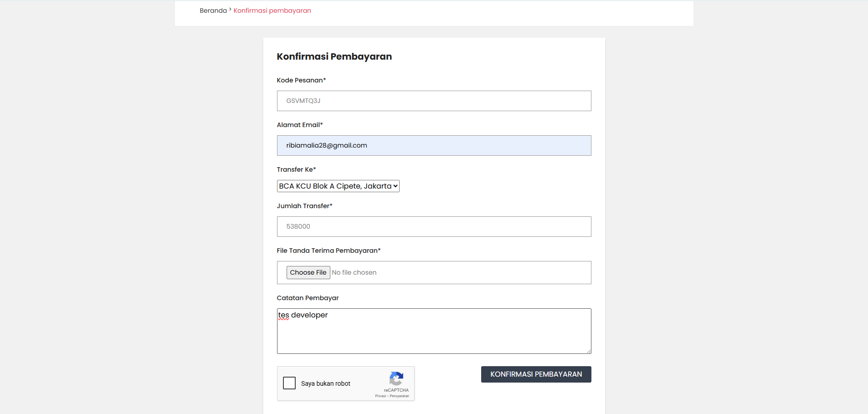868x414 pixels.
Task: Click the Konfirmasi pembayaran breadcrumb
Action: point(272,10)
